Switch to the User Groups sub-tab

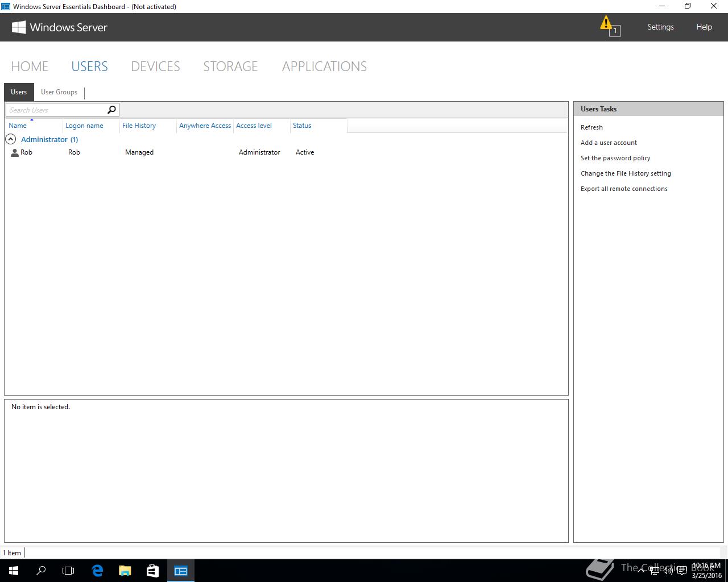click(x=59, y=92)
